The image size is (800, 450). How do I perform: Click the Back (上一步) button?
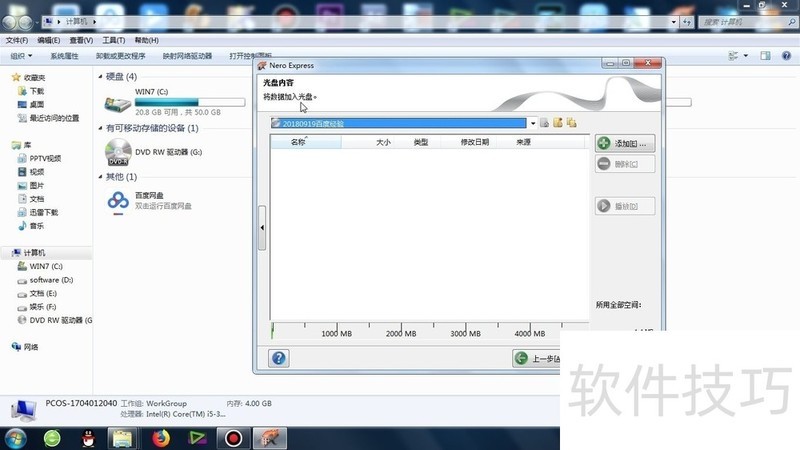click(536, 358)
